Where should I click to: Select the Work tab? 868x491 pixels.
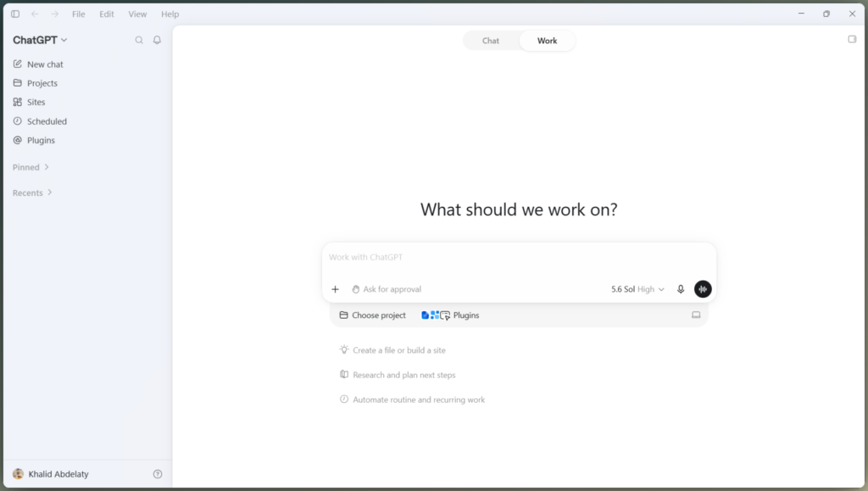[x=547, y=41]
